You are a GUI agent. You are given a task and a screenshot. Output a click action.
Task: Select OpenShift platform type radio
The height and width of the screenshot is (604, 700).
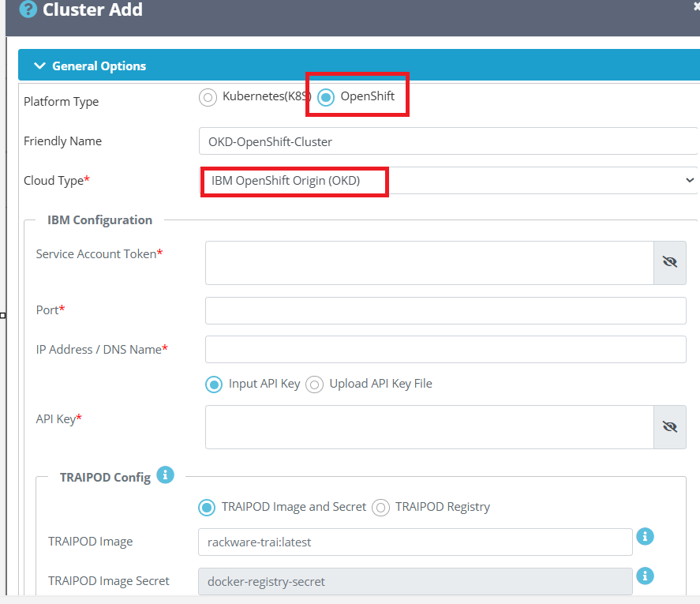326,97
